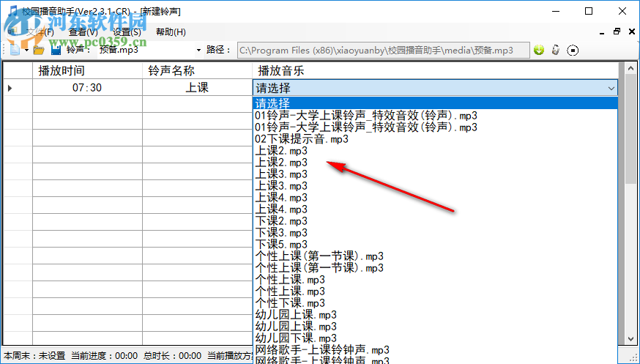Collapse the 请选择 music combo box arrow
This screenshot has height=364, width=640.
pyautogui.click(x=611, y=88)
